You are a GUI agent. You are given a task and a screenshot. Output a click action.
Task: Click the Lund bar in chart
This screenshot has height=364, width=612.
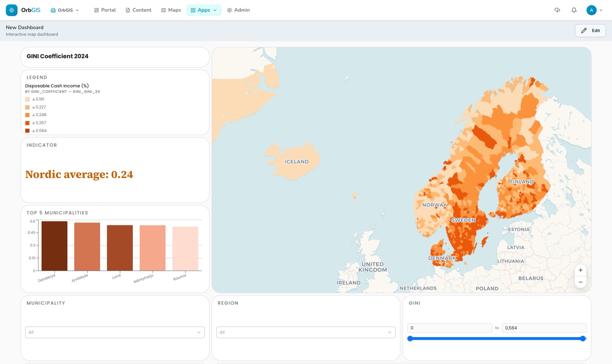120,248
